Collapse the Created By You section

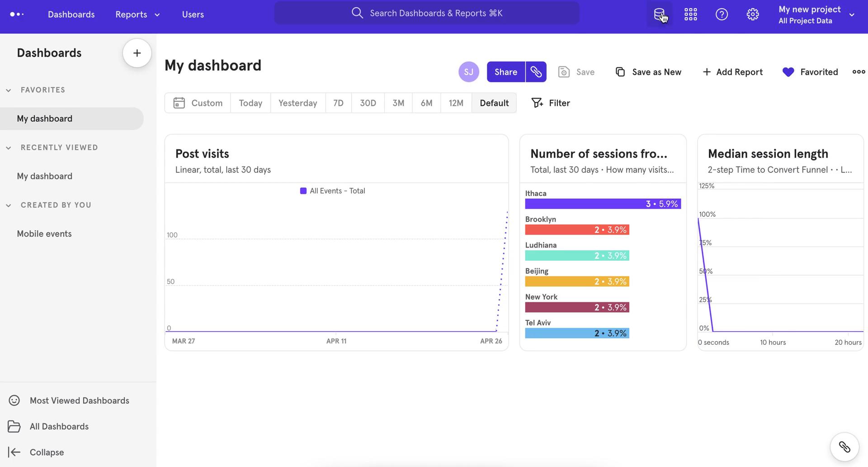(x=8, y=205)
